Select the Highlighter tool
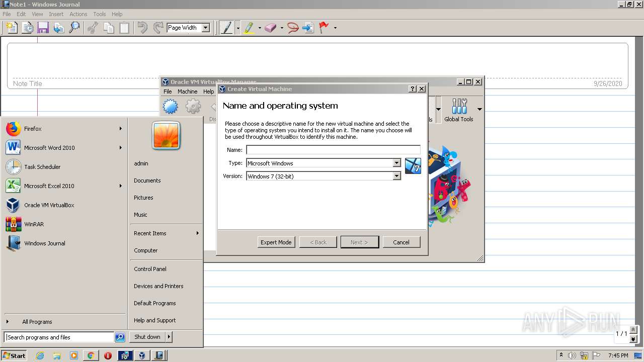 pyautogui.click(x=249, y=28)
